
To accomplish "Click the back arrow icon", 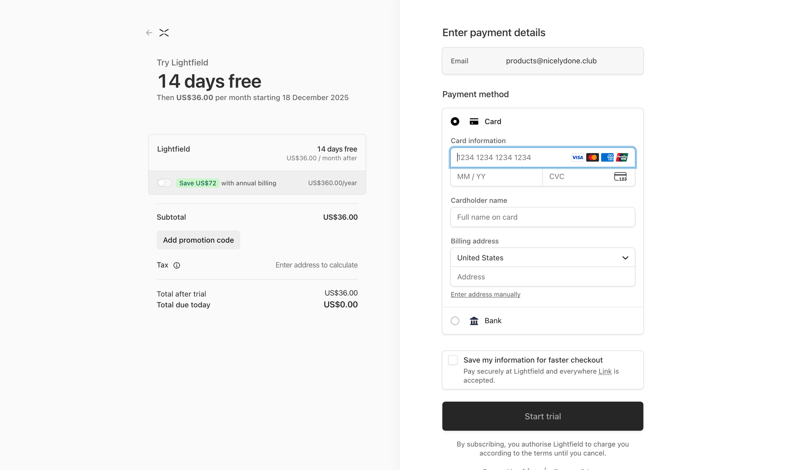I will click(149, 33).
